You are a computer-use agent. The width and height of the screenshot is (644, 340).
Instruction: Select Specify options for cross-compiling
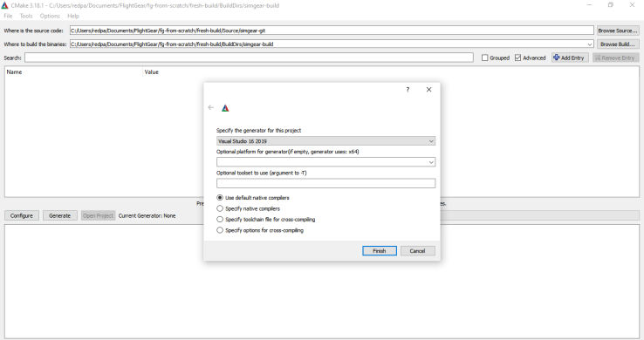[x=260, y=230]
